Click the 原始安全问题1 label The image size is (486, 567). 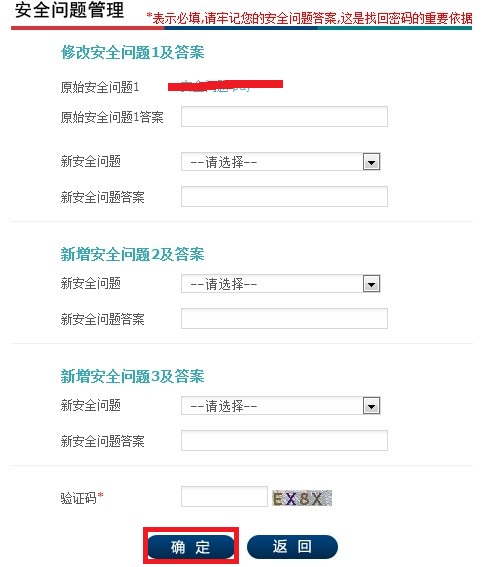100,87
